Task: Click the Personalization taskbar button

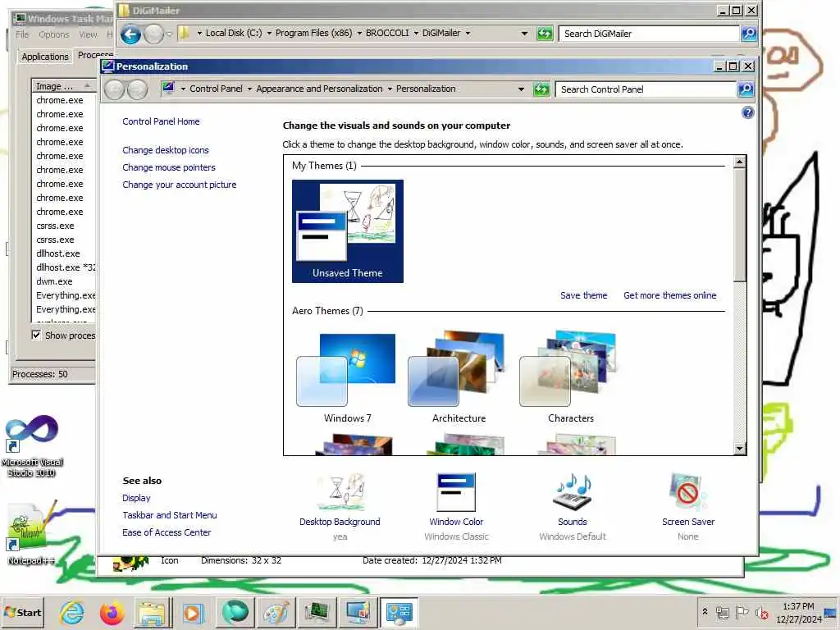Action: pyautogui.click(x=399, y=613)
